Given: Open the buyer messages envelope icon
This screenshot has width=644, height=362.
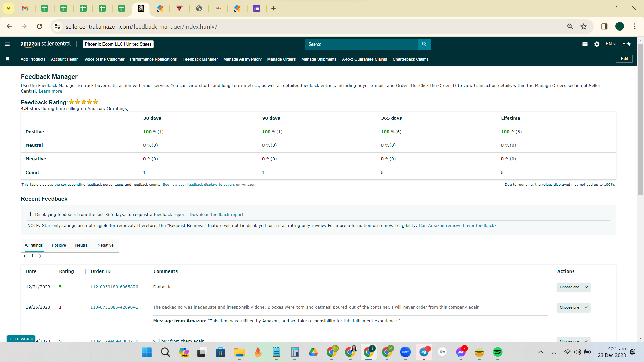Looking at the screenshot, I should [585, 44].
